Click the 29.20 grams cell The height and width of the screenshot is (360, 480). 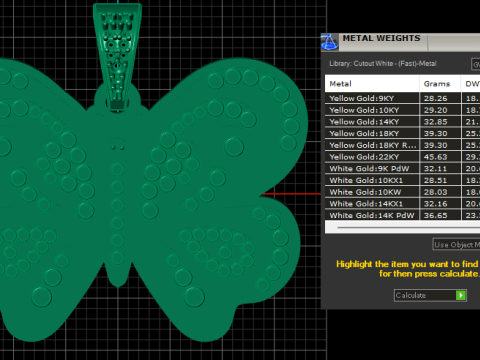coord(440,110)
